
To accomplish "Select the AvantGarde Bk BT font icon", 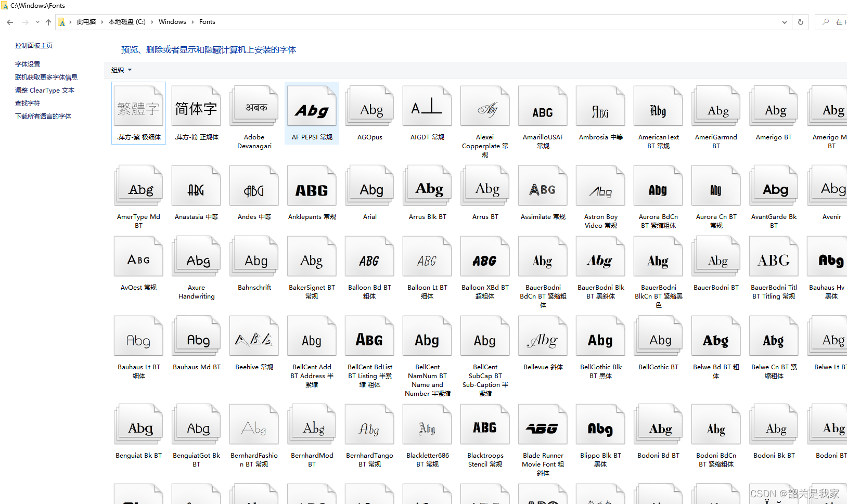I will (x=774, y=186).
